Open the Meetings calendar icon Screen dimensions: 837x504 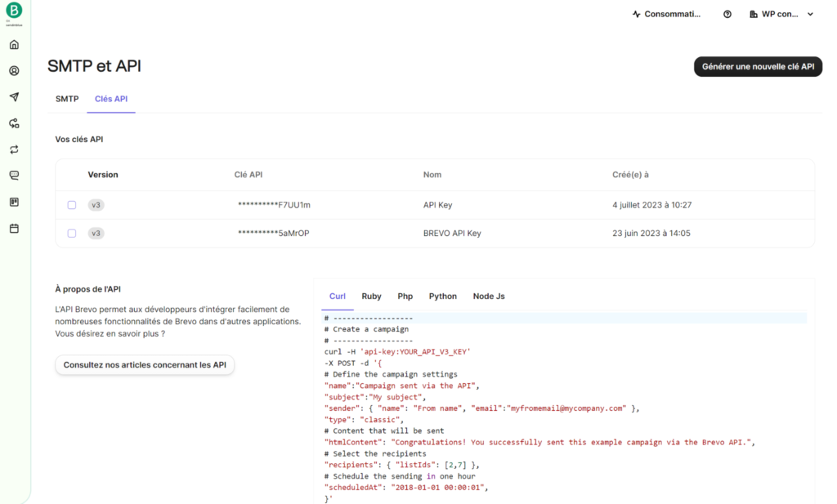(15, 228)
